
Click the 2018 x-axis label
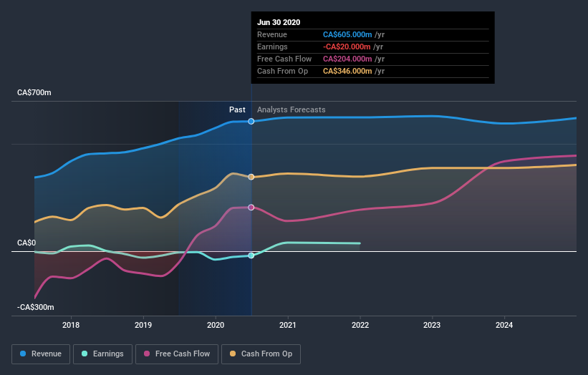pos(71,325)
